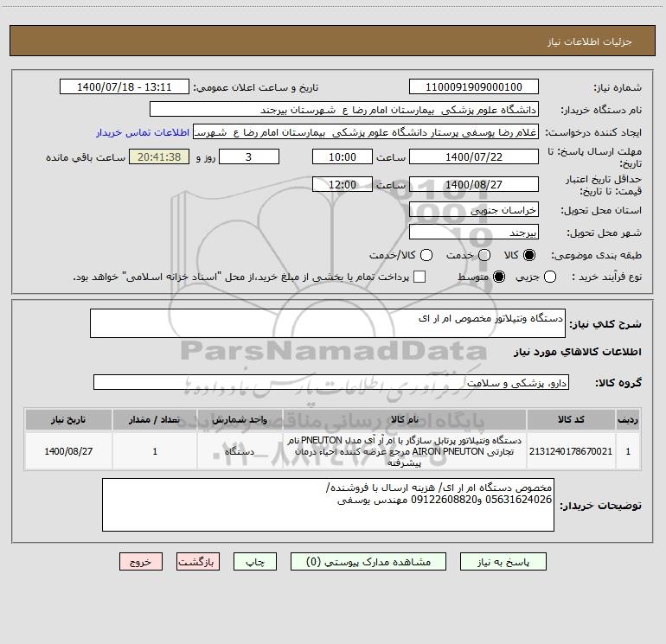Click the response deadline date 1400/07/22
This screenshot has height=644, width=666.
click(474, 157)
